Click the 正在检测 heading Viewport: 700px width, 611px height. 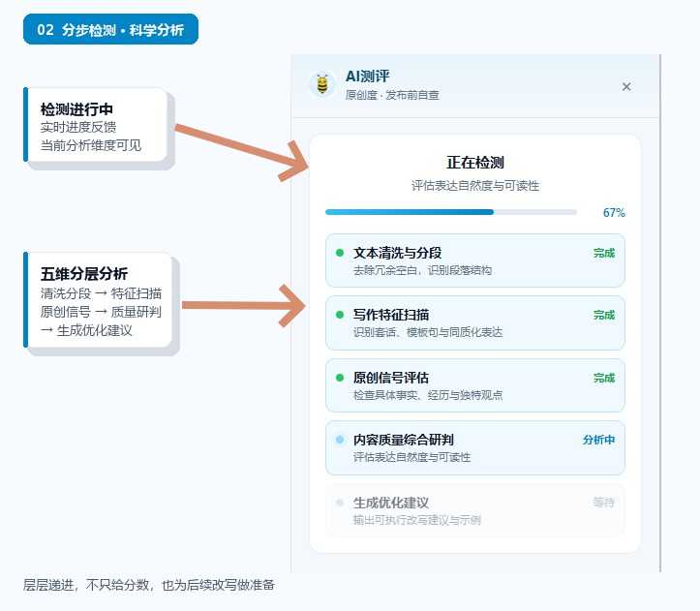pyautogui.click(x=475, y=162)
